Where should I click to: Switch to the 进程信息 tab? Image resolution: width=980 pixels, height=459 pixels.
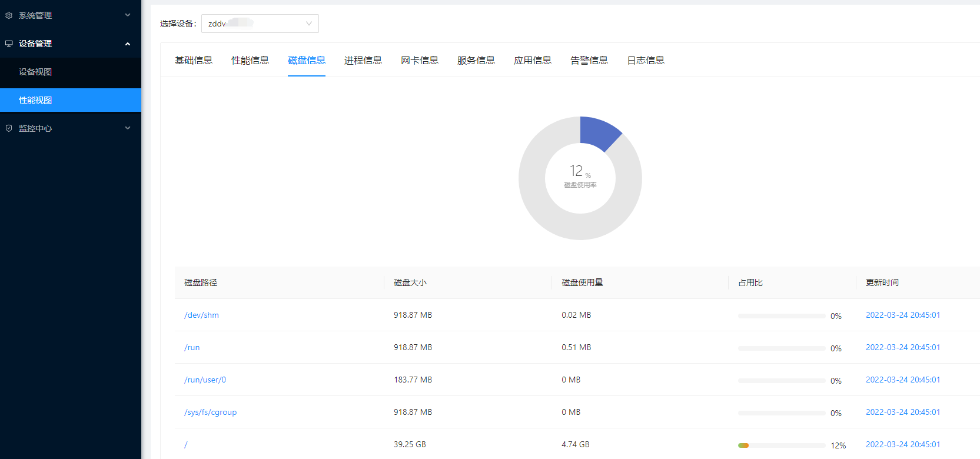click(363, 60)
